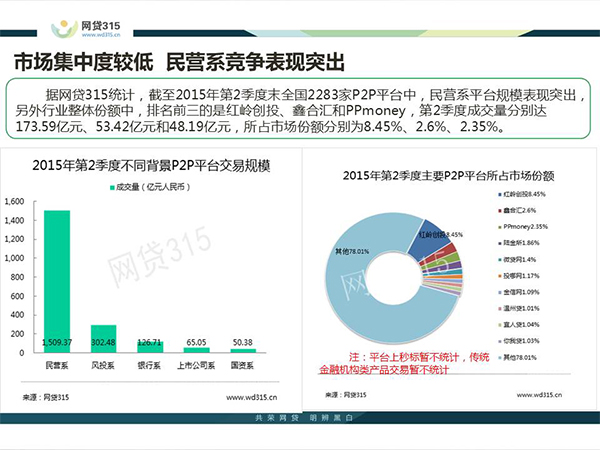Click the legend entry 陆金所1.86%

coord(518,243)
